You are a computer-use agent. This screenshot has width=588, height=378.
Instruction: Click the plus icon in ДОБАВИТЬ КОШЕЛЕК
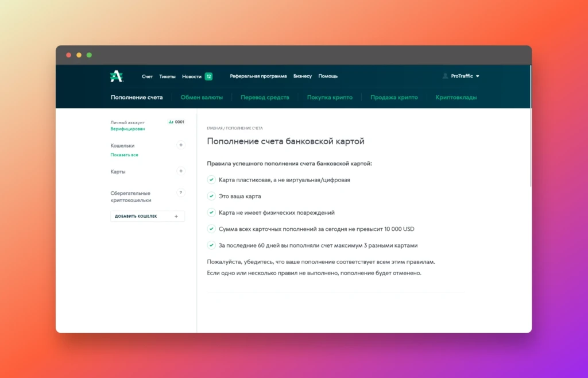point(176,217)
